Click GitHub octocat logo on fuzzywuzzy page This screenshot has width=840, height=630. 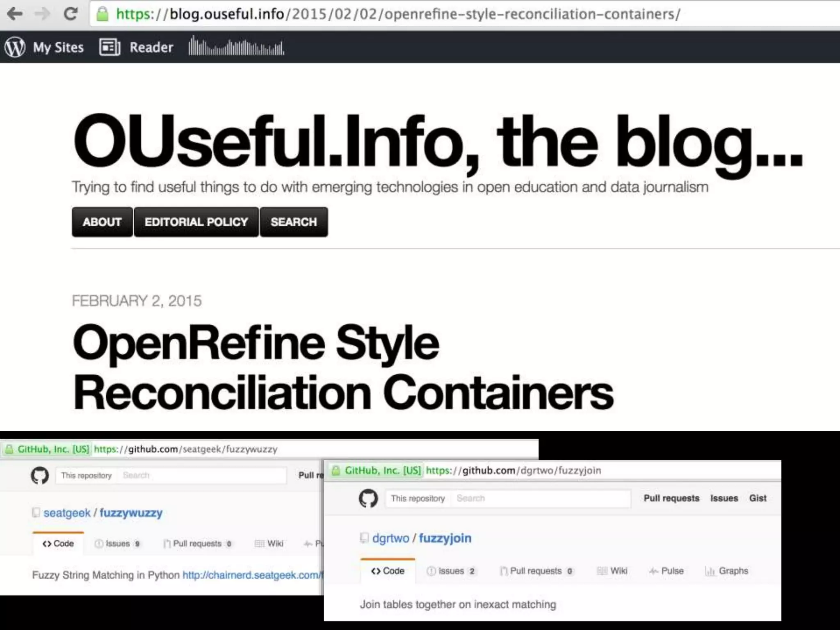(40, 475)
